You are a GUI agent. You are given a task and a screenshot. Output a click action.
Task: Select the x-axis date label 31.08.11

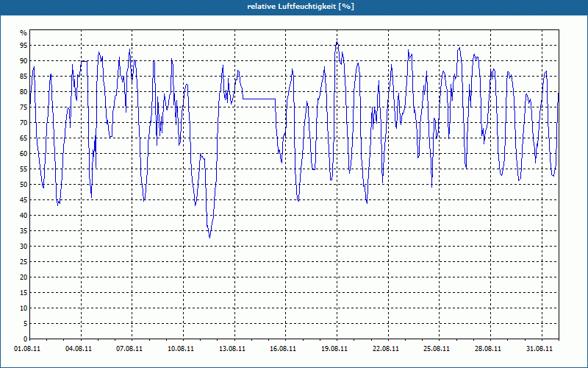point(539,349)
